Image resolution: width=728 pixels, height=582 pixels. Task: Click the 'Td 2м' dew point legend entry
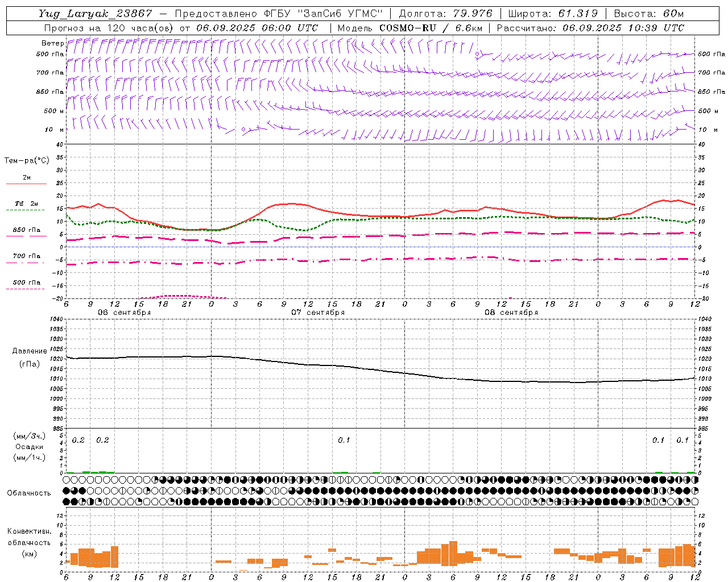pyautogui.click(x=27, y=203)
